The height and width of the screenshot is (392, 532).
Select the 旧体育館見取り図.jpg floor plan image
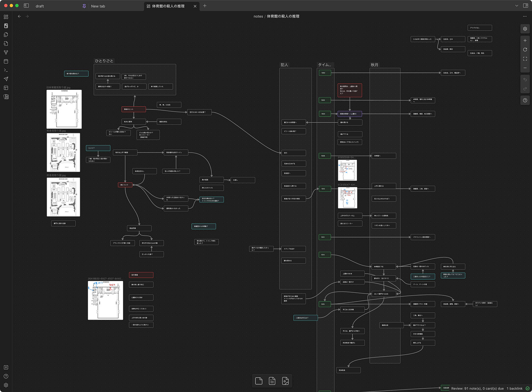64,109
